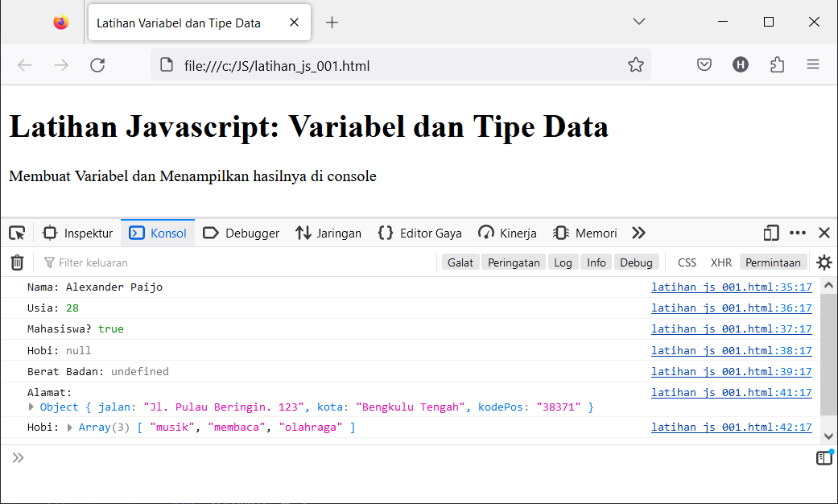Open a new tab with plus button

coord(332,23)
